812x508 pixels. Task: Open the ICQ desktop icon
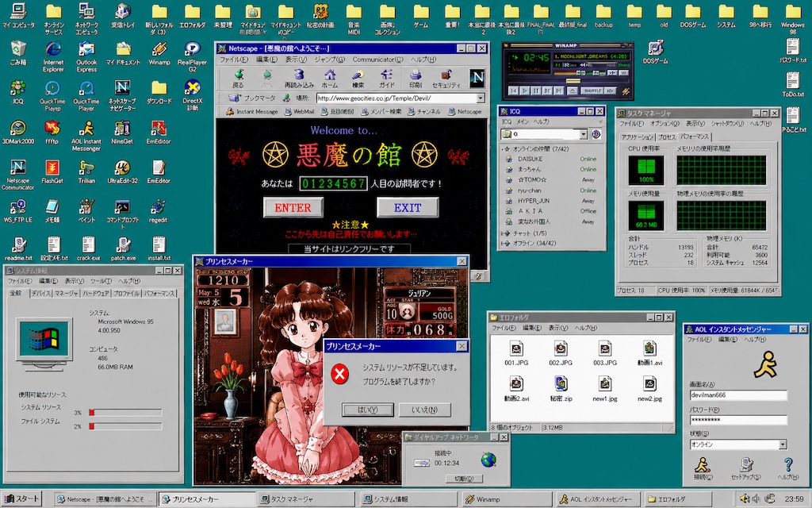(x=17, y=92)
